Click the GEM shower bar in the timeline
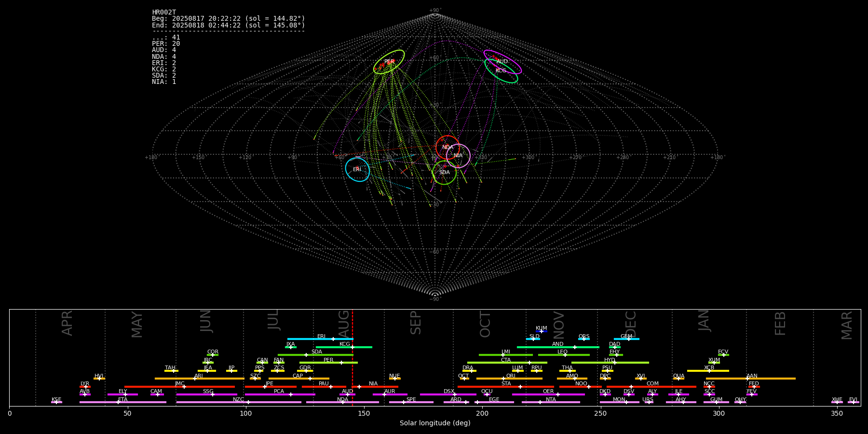Viewport: 868px width, 434px height. coord(626,339)
